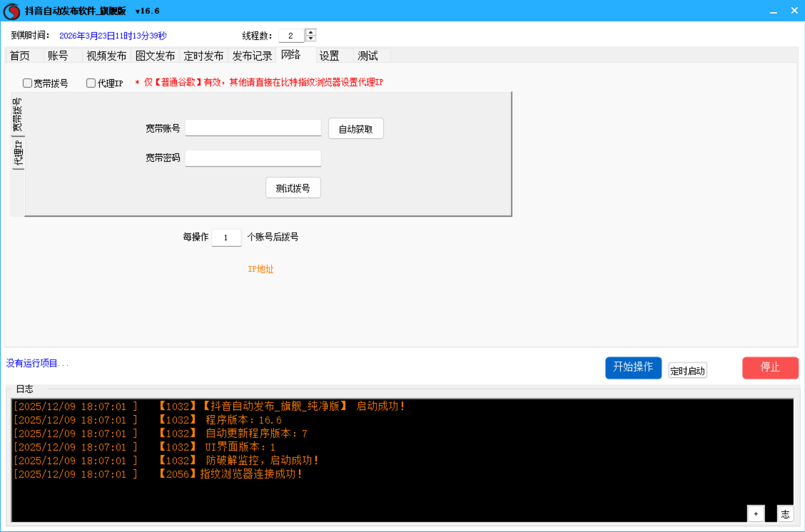Viewport: 805px width, 532px height.
Task: Click the red 停止 button
Action: [770, 368]
